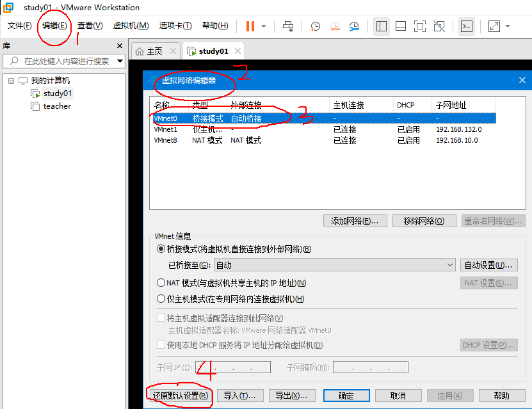Select the NAT mode radio button

161,283
